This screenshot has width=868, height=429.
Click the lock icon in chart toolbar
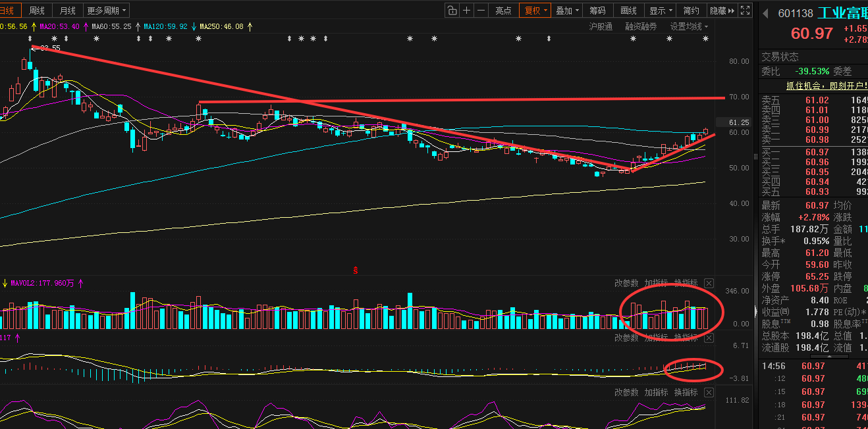452,11
